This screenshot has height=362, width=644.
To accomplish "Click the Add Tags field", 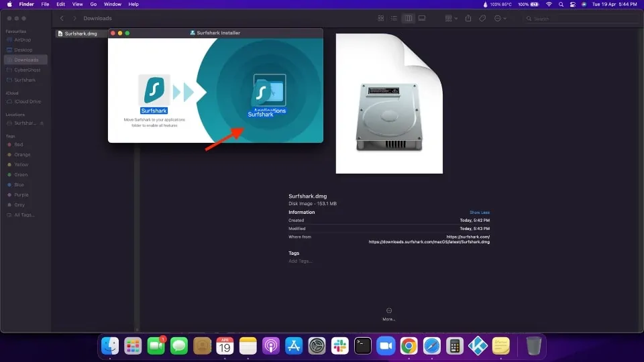I will click(x=301, y=261).
